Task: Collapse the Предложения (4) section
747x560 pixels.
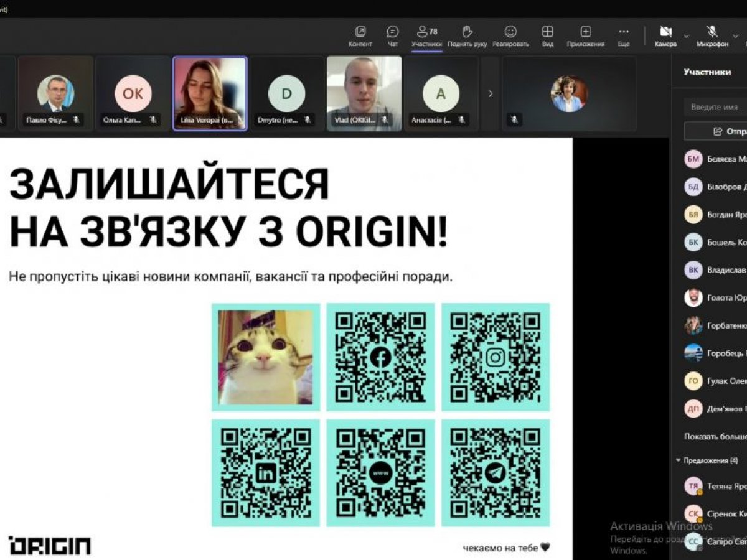Action: (x=708, y=460)
